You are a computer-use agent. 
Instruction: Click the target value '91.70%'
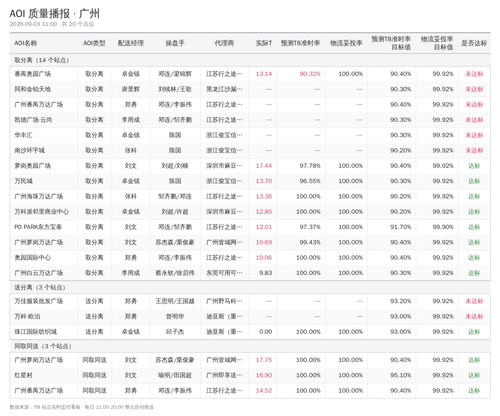pyautogui.click(x=401, y=227)
